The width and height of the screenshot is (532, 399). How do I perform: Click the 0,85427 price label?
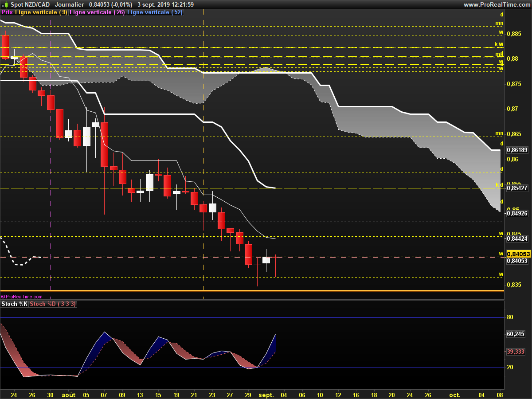click(516, 188)
